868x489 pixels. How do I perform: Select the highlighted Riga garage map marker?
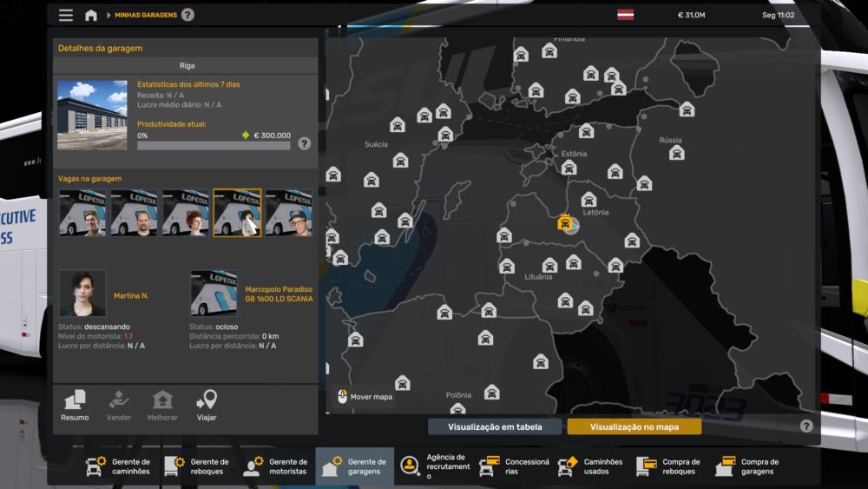click(568, 223)
